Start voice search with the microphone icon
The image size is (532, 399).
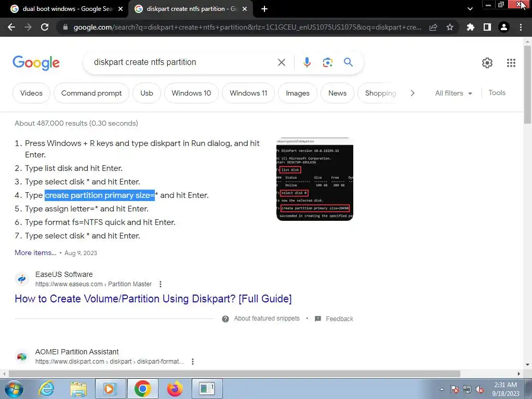pos(307,62)
